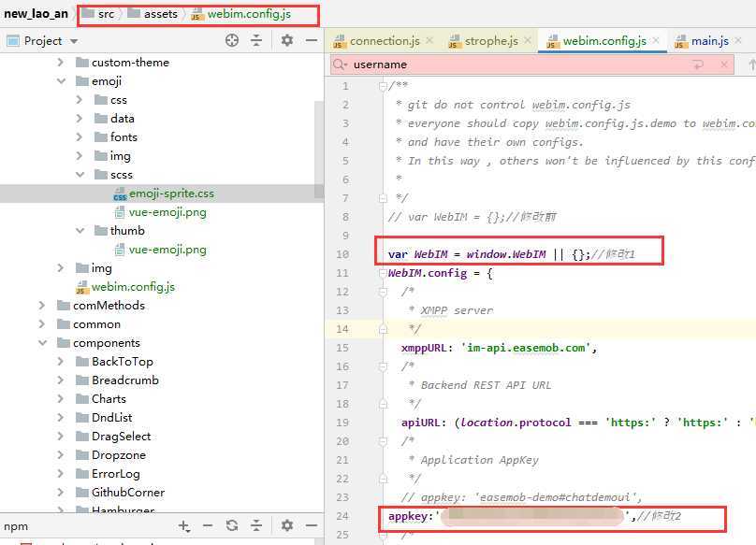
Task: Select the Charts folder
Action: point(109,399)
